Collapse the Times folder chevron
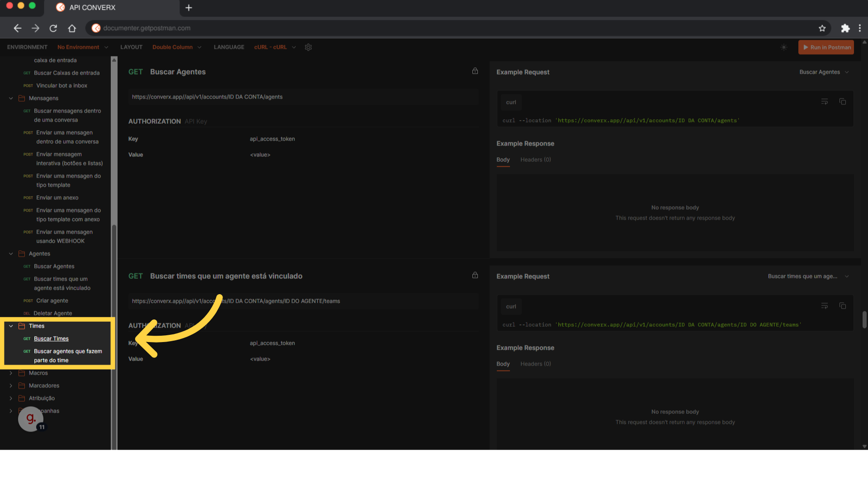The image size is (868, 488). (x=11, y=326)
